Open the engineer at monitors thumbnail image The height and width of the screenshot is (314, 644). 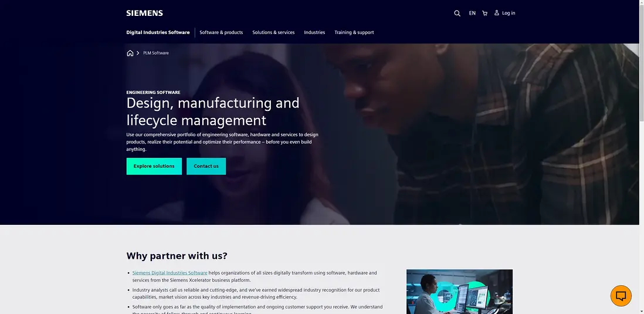pos(460,292)
